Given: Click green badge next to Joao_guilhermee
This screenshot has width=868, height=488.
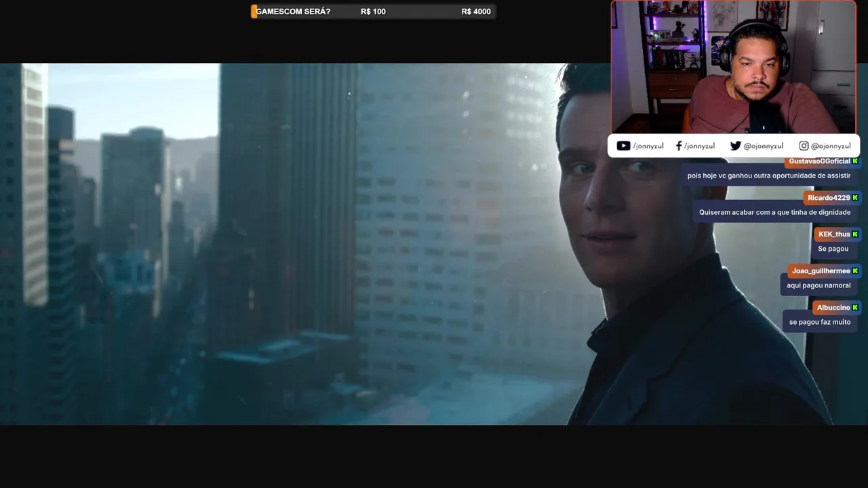Looking at the screenshot, I should 855,271.
